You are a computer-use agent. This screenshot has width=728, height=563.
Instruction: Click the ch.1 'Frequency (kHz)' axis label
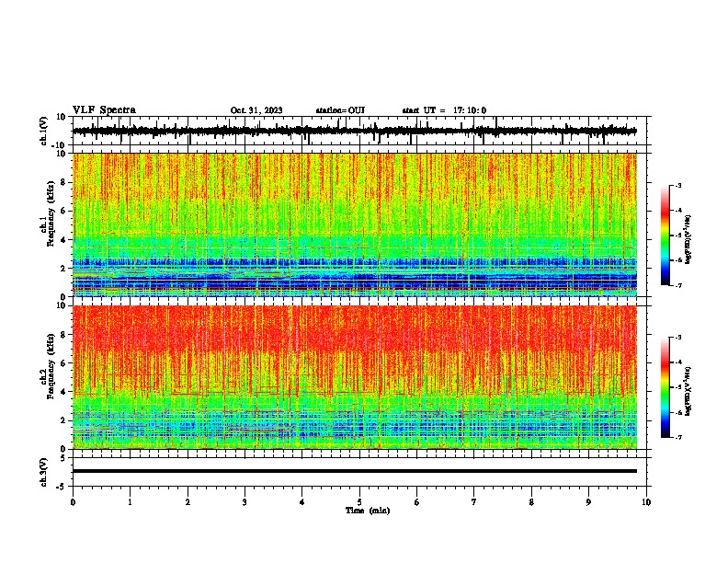coord(51,214)
